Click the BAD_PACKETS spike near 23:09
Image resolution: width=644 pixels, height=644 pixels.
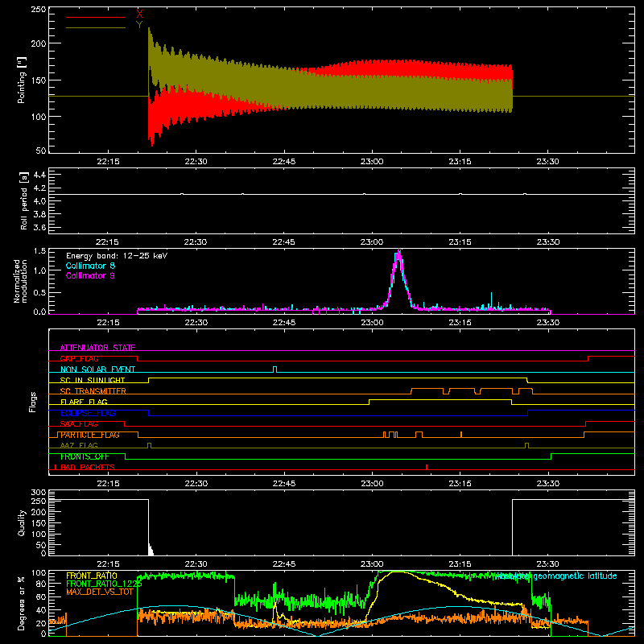point(427,467)
